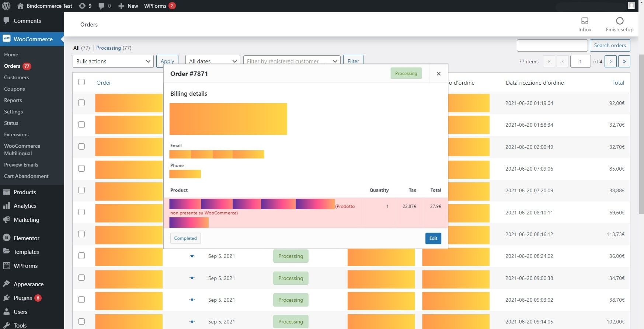
Task: Close the Order #7871 preview modal
Action: pyautogui.click(x=438, y=74)
